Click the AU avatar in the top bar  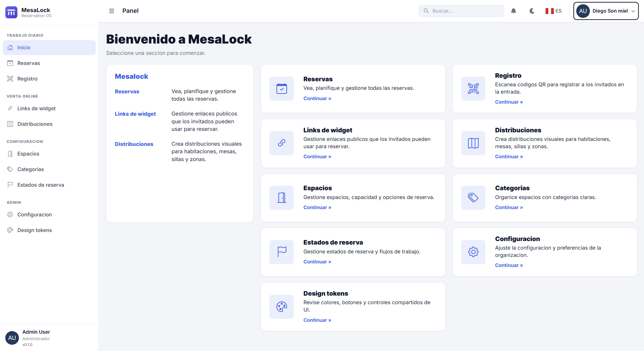[583, 11]
